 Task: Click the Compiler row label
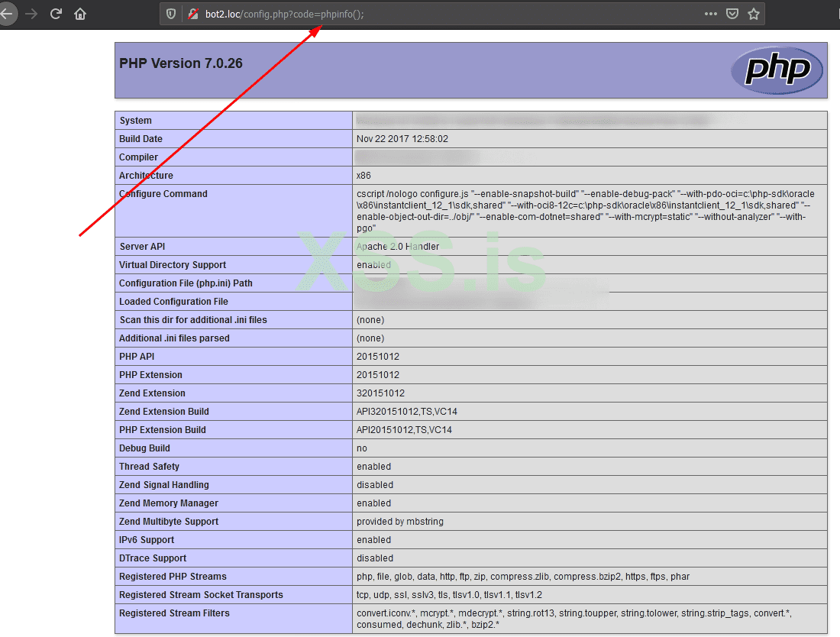point(138,157)
